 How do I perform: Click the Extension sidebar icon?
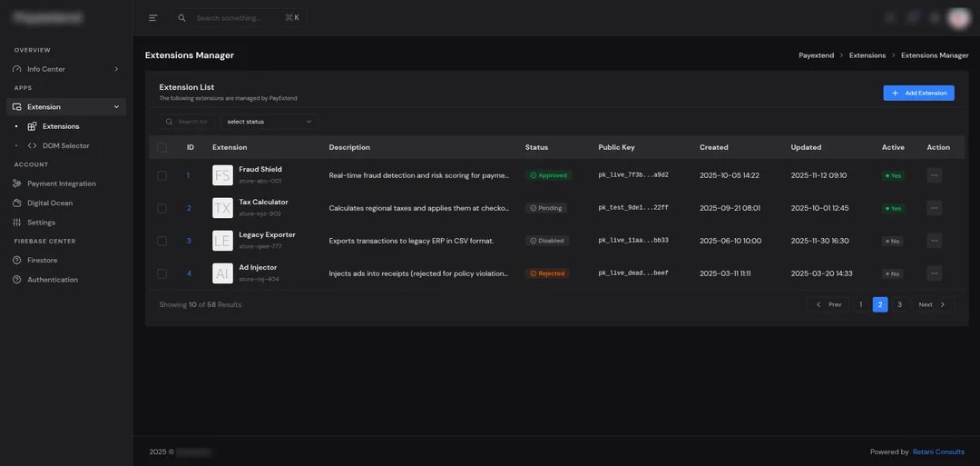[17, 107]
